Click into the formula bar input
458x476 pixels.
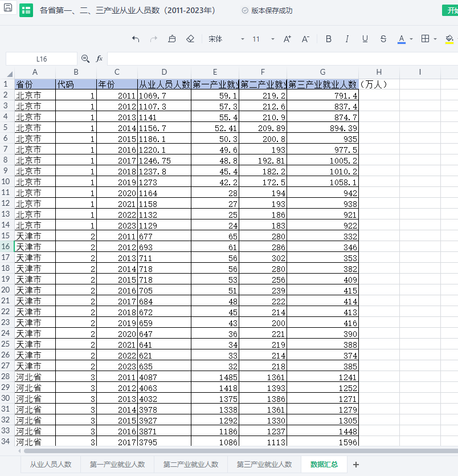pos(282,59)
